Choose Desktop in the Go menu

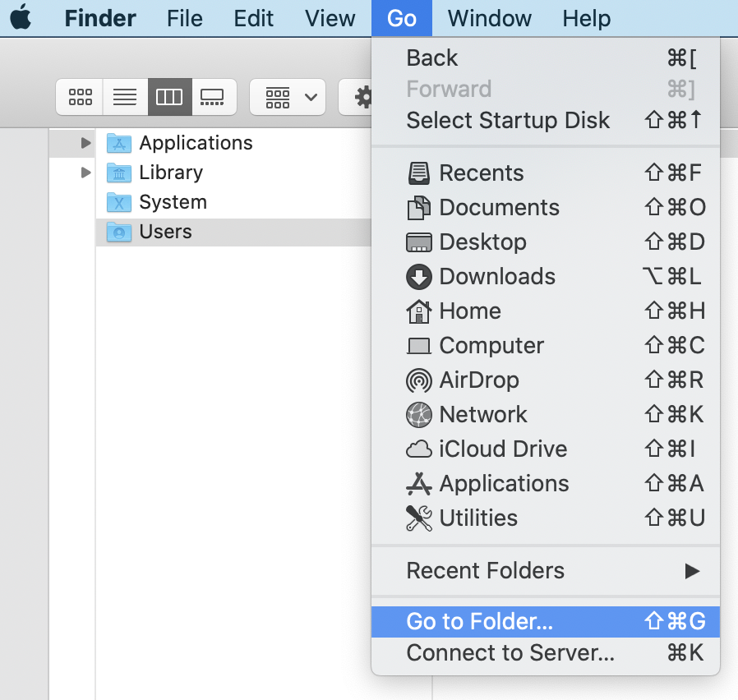coord(546,242)
